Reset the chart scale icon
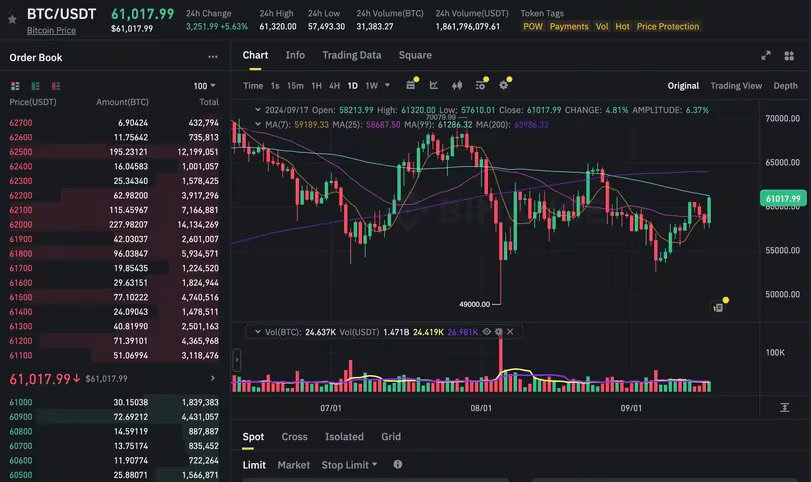 pyautogui.click(x=785, y=408)
